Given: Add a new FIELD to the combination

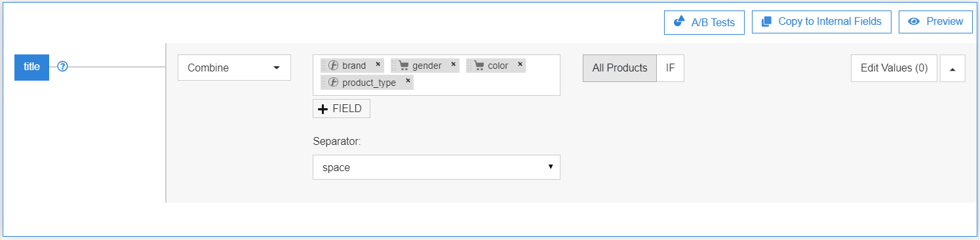Looking at the screenshot, I should (x=342, y=109).
